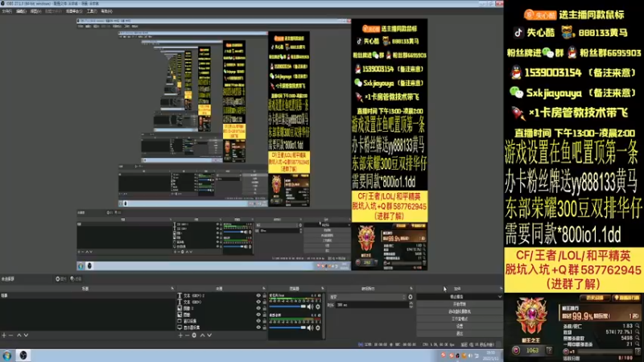Open the 编辑 menu
Image resolution: width=644 pixels, height=362 pixels.
tap(21, 11)
